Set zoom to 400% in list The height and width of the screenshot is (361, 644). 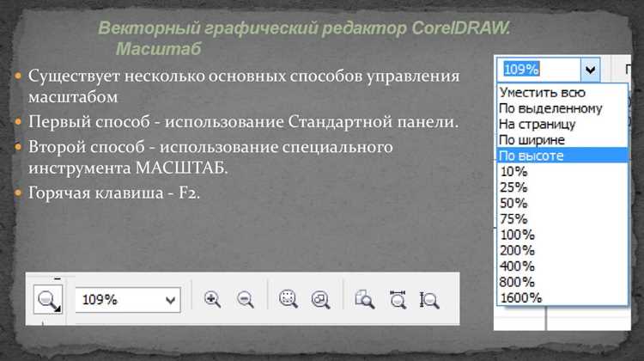562,266
